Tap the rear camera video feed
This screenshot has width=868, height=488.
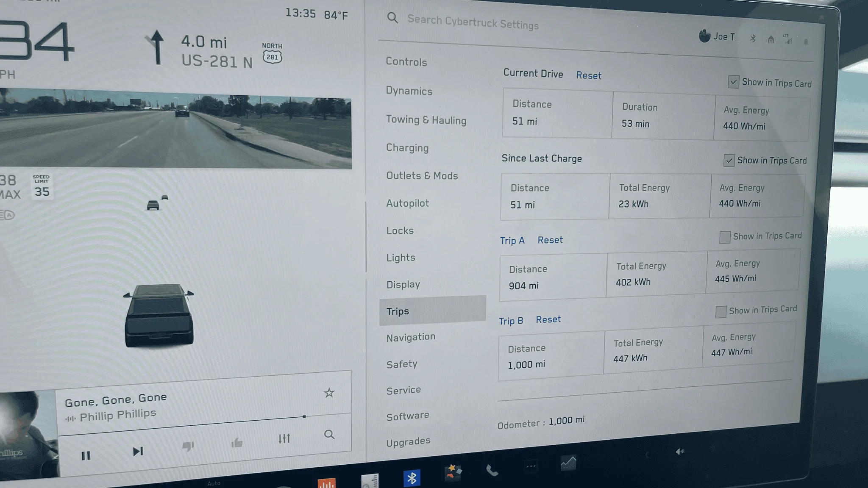click(175, 129)
